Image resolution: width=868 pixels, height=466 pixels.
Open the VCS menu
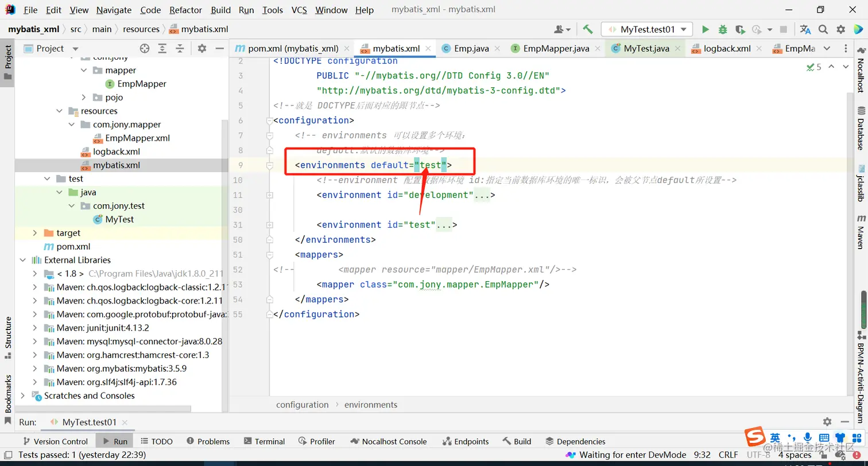click(x=299, y=10)
